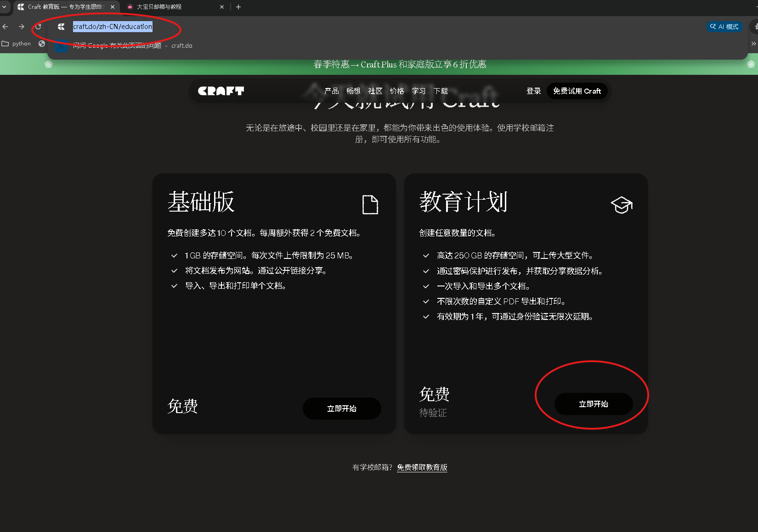Switch to the Craft 教育版 browser tab
Screen dimensions: 758x532
(66, 7)
